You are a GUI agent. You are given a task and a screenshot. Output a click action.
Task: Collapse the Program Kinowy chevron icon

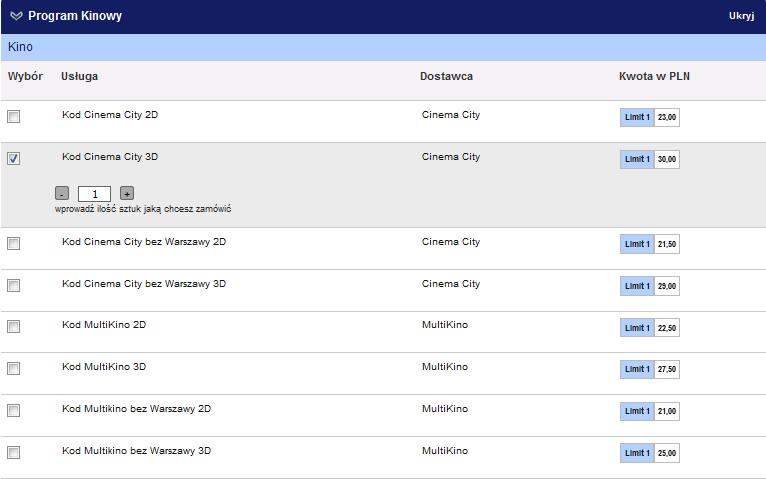pyautogui.click(x=16, y=16)
